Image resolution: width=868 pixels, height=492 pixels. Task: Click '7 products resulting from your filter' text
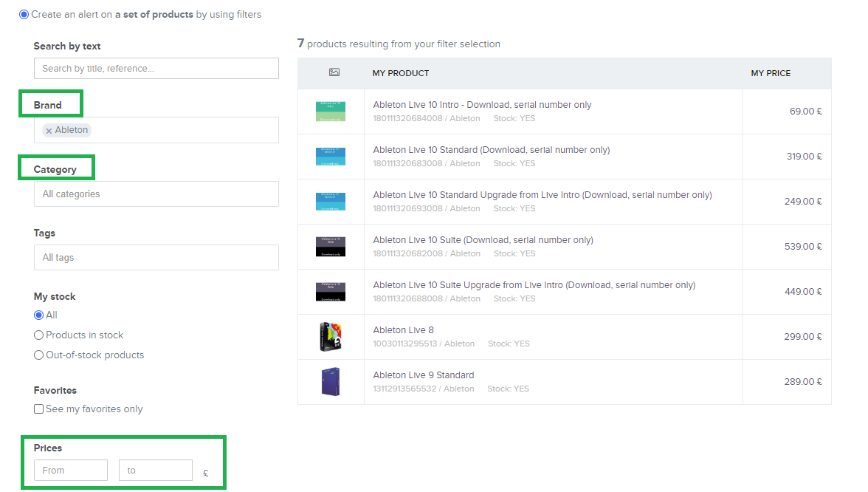click(399, 44)
